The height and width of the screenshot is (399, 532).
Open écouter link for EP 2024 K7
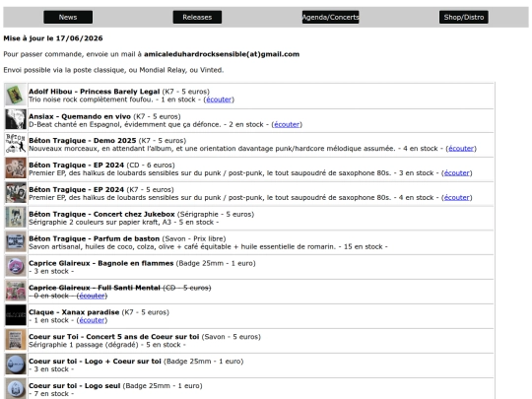click(457, 197)
